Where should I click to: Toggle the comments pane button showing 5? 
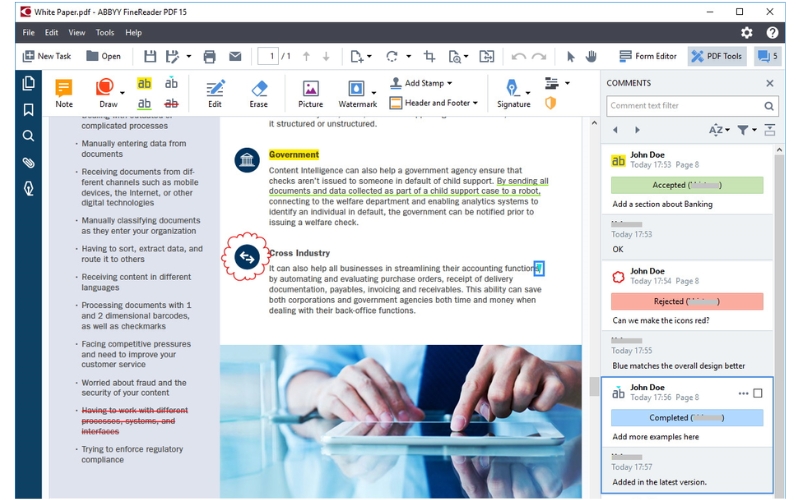coord(767,56)
